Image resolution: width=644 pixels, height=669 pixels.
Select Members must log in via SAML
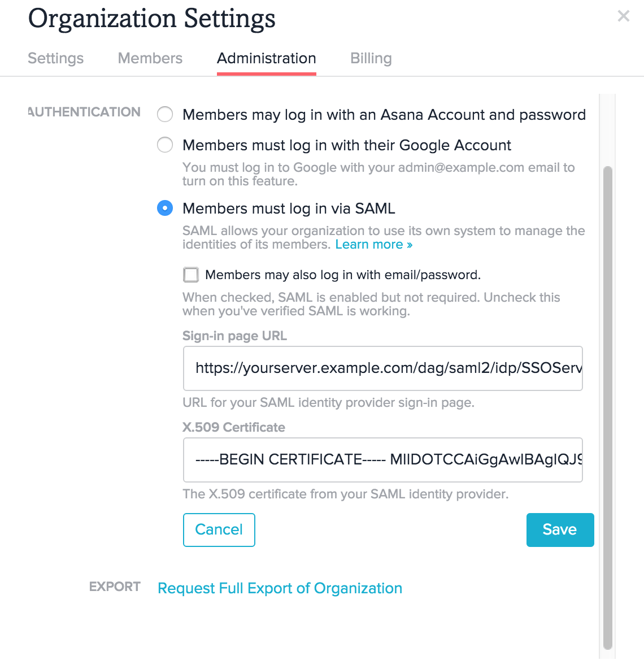(164, 208)
